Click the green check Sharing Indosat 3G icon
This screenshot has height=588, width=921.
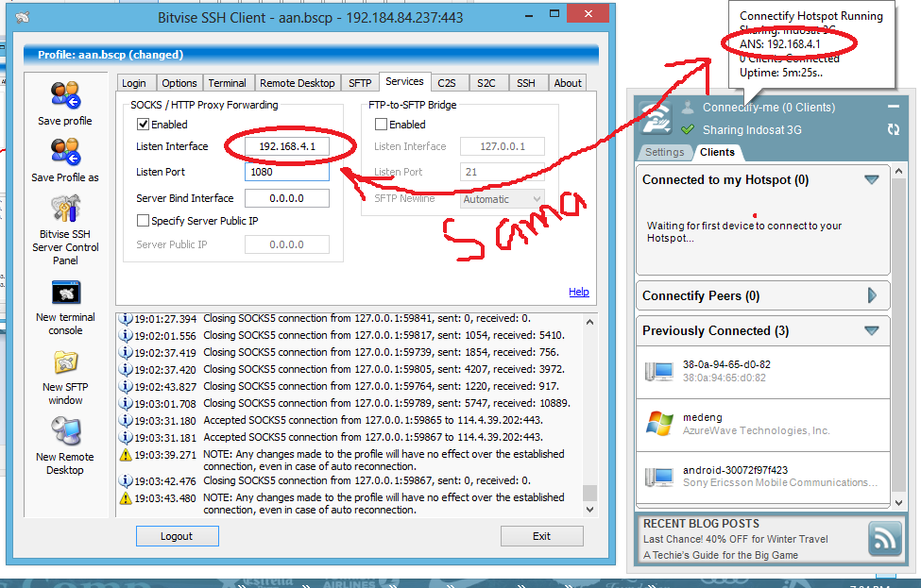point(688,129)
